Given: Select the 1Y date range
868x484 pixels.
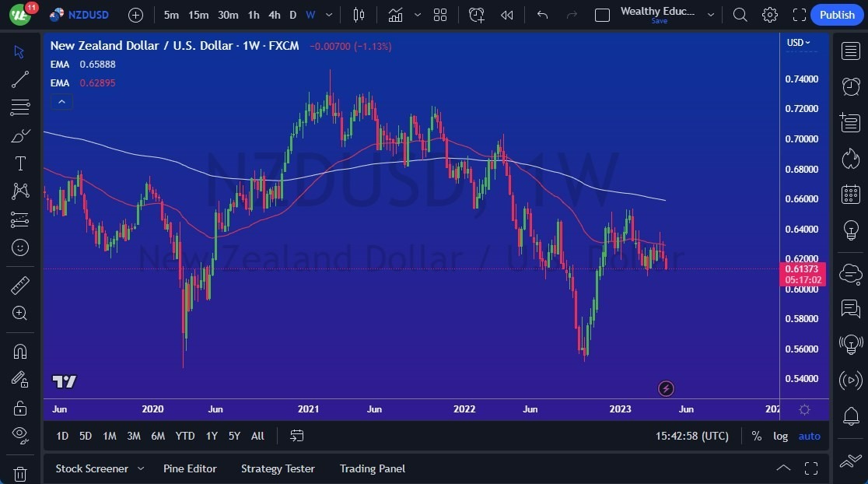Looking at the screenshot, I should pyautogui.click(x=211, y=436).
